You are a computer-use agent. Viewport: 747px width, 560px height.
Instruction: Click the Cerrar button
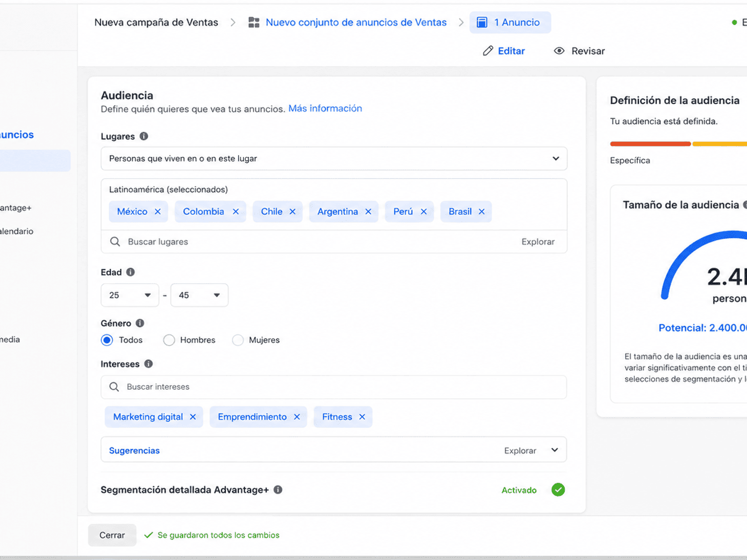point(112,535)
